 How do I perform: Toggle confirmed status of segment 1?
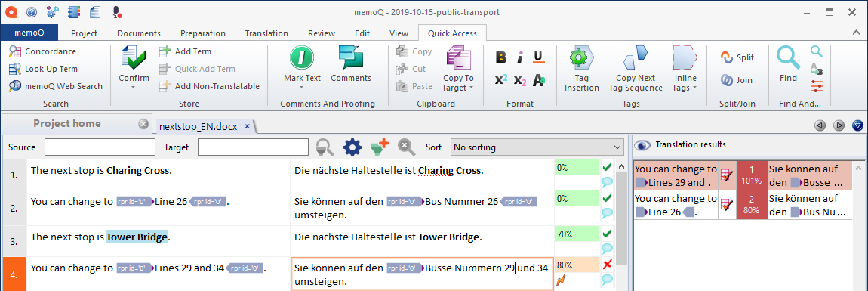608,167
